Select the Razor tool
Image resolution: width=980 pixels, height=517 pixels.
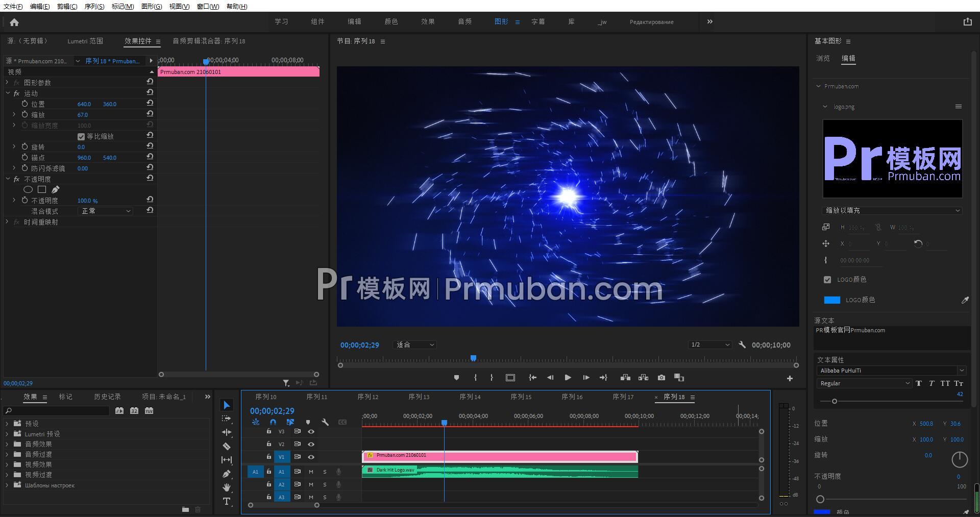click(x=227, y=446)
